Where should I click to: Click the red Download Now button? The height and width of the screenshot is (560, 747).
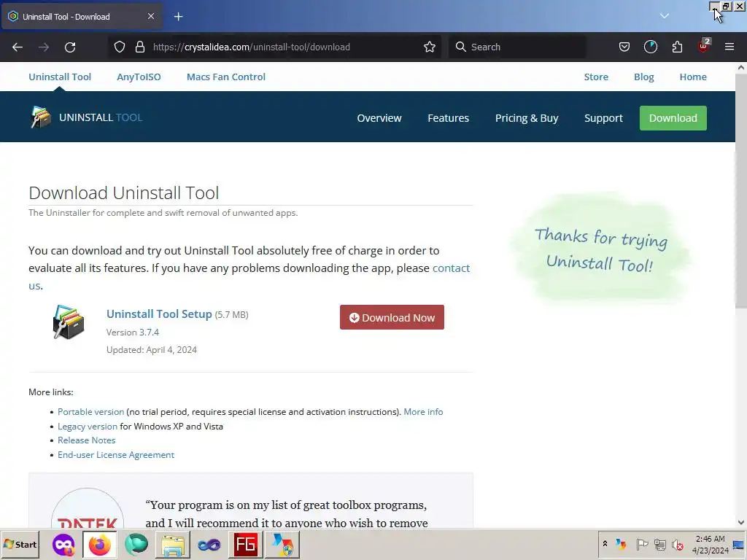click(x=392, y=317)
